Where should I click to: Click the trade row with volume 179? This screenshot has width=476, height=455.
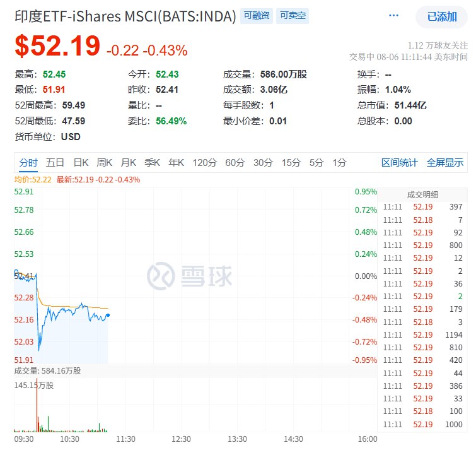pyautogui.click(x=422, y=309)
